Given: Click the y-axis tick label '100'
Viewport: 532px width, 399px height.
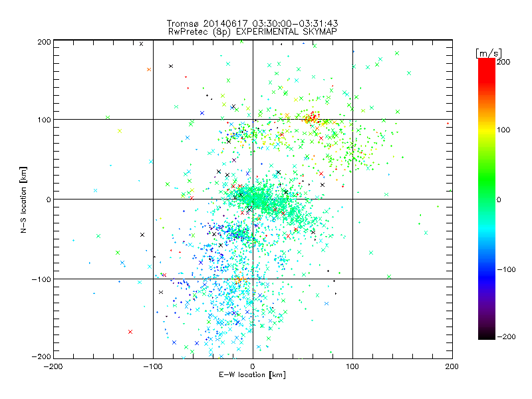Looking at the screenshot, I should point(44,120).
